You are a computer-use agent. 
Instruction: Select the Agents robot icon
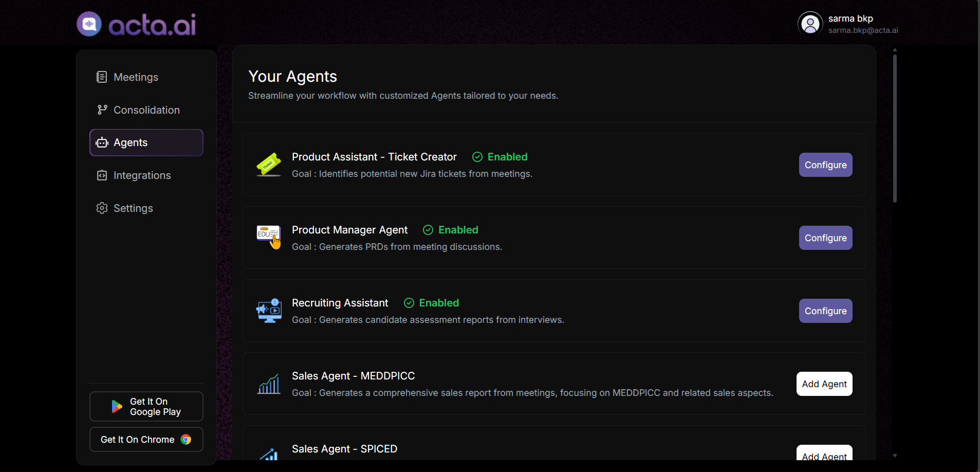click(102, 142)
